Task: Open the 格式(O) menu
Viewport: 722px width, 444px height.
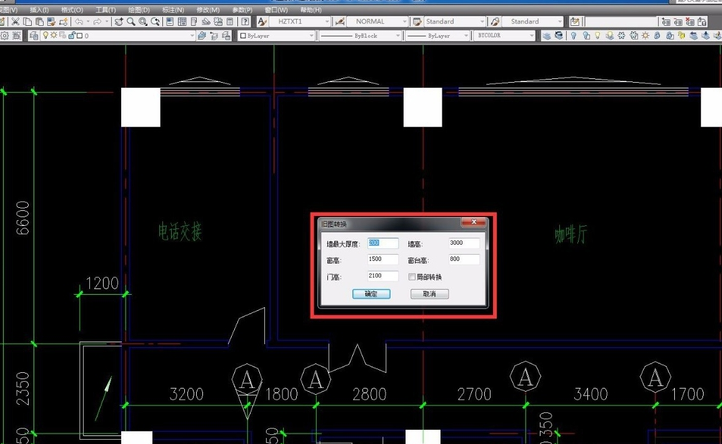Action: (x=72, y=10)
